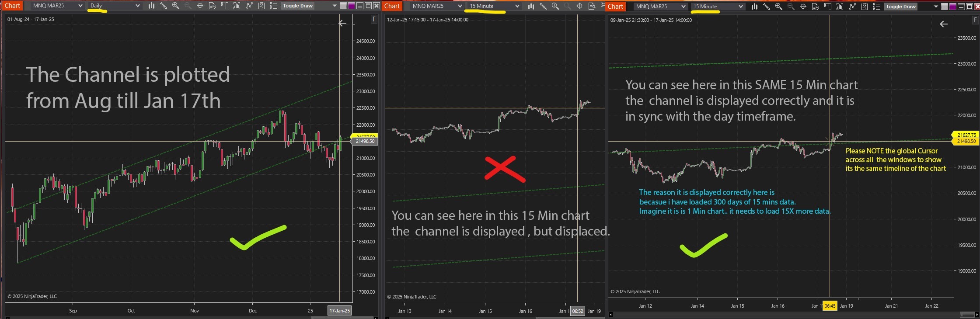
Task: Click purple link color swatch in Daily chart
Action: (351, 6)
